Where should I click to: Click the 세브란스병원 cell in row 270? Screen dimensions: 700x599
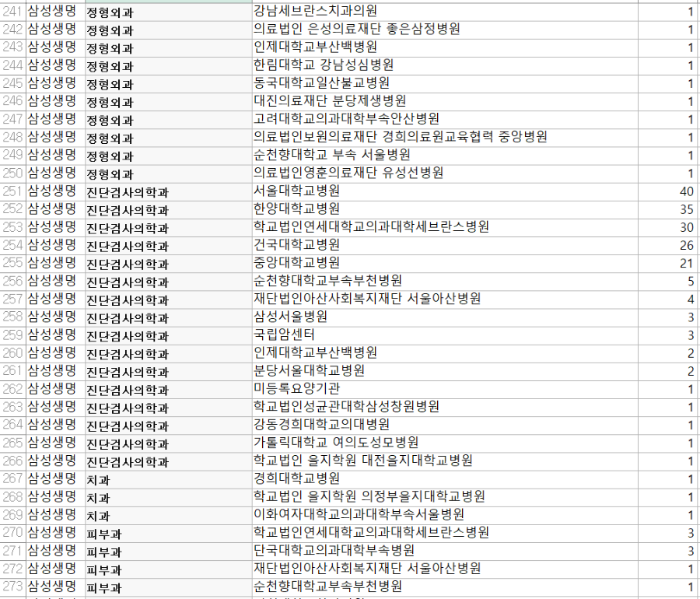click(x=445, y=534)
